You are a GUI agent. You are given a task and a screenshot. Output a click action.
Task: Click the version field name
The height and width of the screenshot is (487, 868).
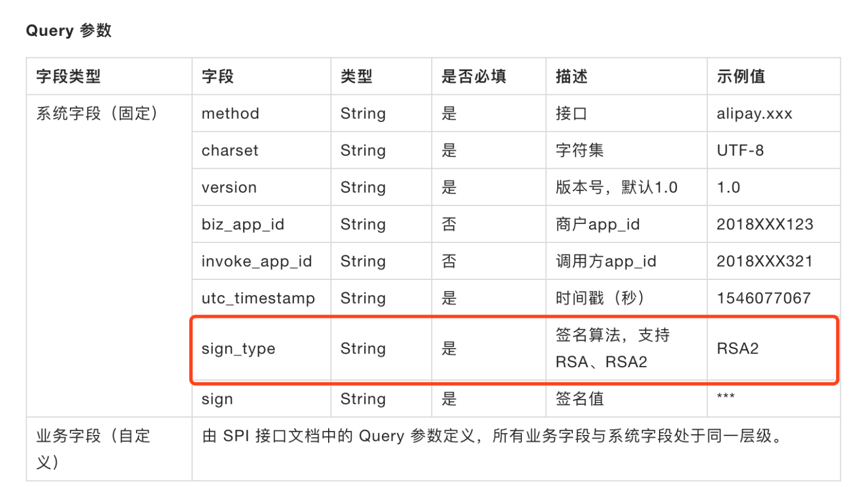tap(229, 187)
